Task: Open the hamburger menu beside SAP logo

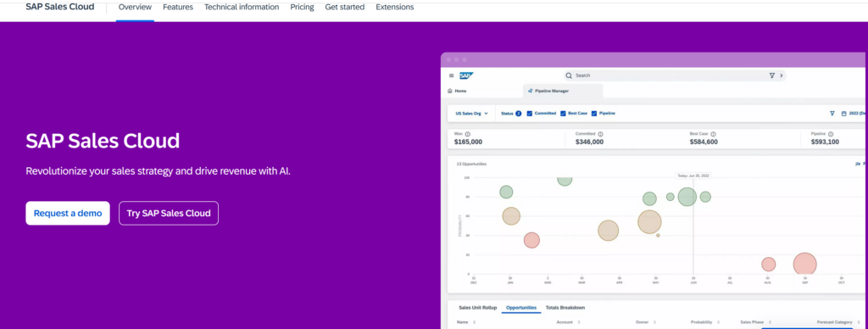Action: pyautogui.click(x=451, y=75)
